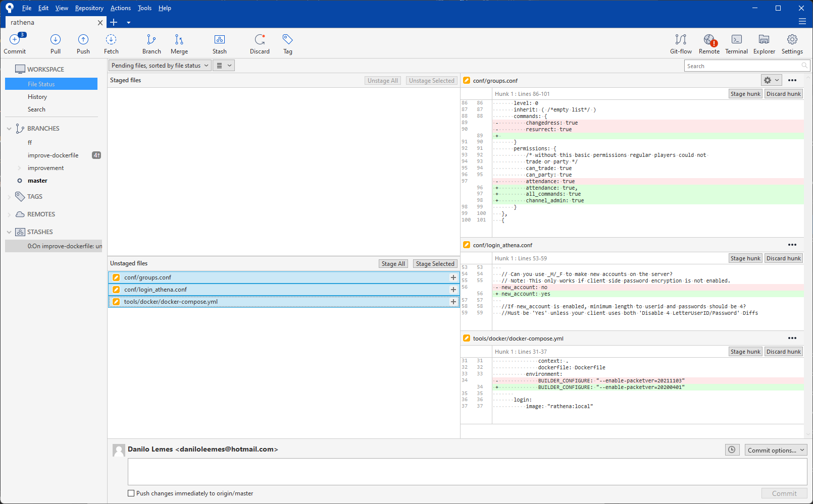
Task: Fetch changes using the Fetch icon
Action: 111,43
